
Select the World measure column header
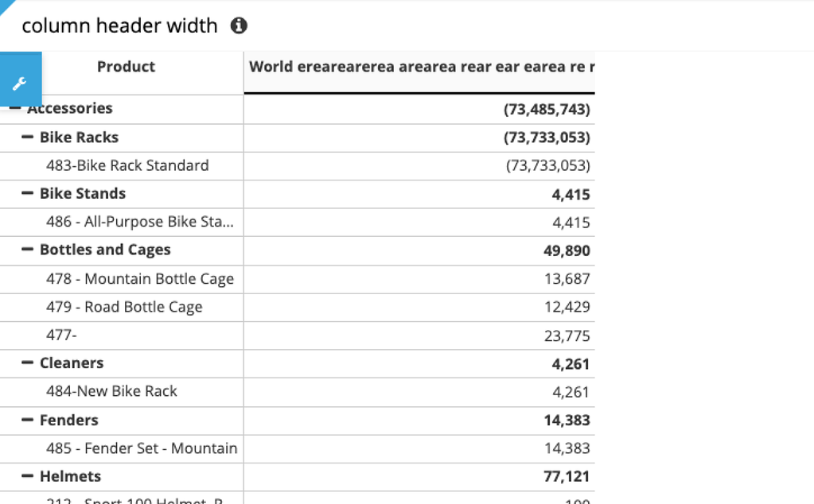coord(419,67)
